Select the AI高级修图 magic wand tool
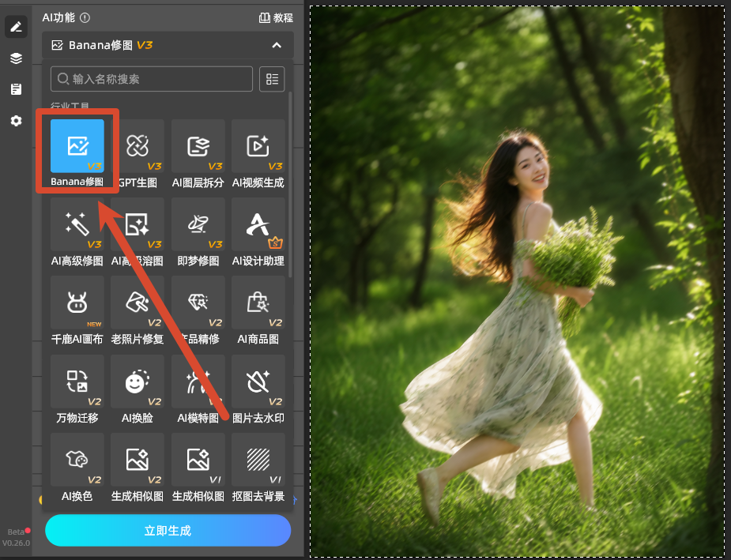Screen dimensions: 731x560 [77, 224]
